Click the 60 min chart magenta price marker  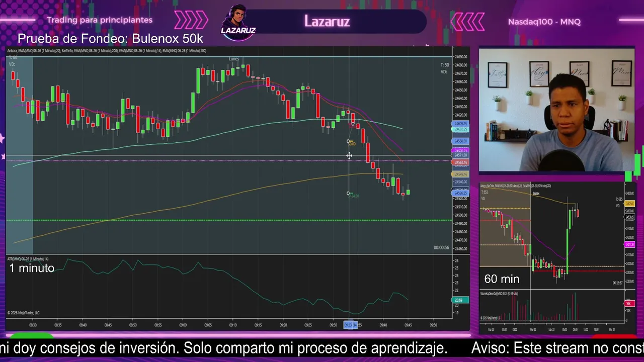click(629, 244)
